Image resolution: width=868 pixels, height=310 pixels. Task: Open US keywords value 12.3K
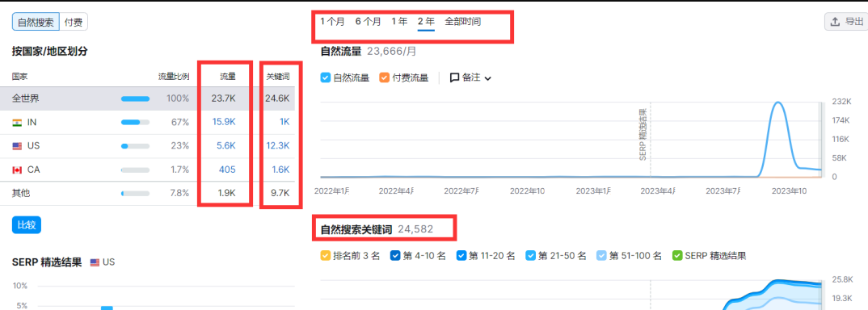(278, 146)
